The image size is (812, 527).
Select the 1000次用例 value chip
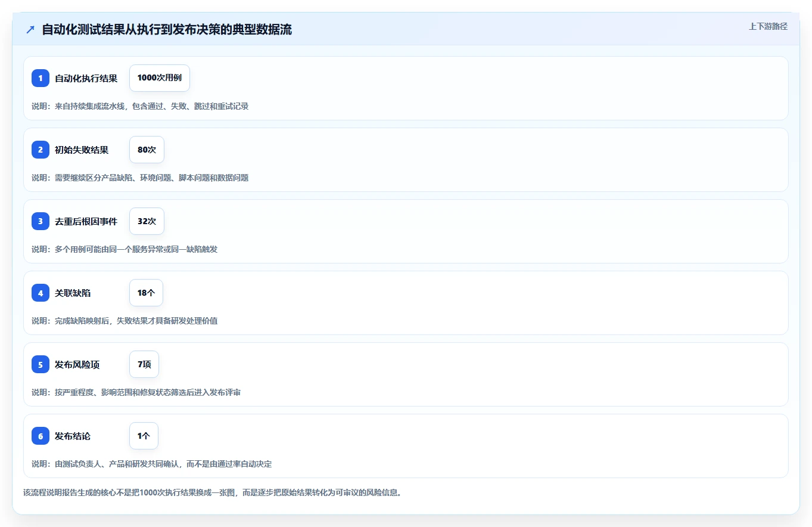click(x=160, y=78)
